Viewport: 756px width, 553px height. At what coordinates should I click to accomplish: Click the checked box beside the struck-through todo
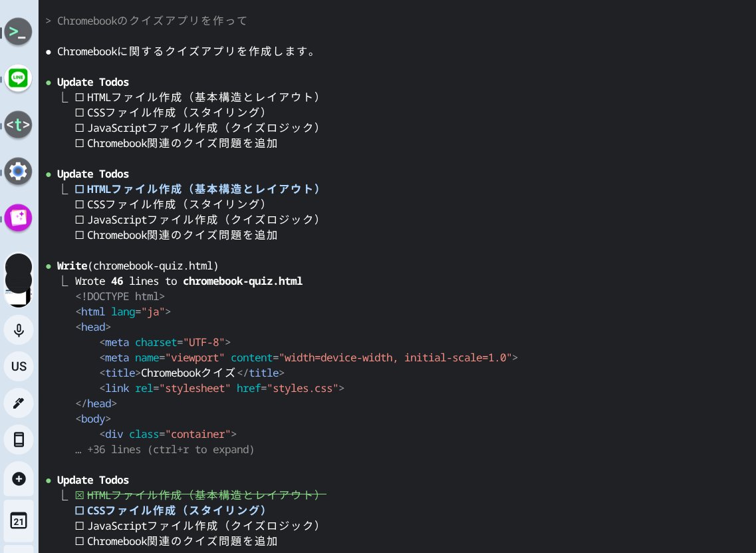pyautogui.click(x=80, y=495)
